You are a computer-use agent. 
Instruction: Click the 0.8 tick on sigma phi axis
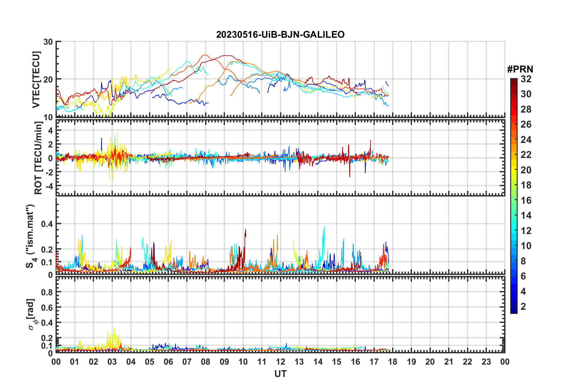(x=47, y=292)
